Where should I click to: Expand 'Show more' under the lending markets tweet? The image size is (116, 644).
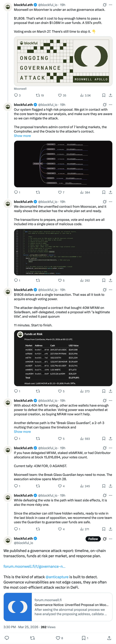click(22, 136)
